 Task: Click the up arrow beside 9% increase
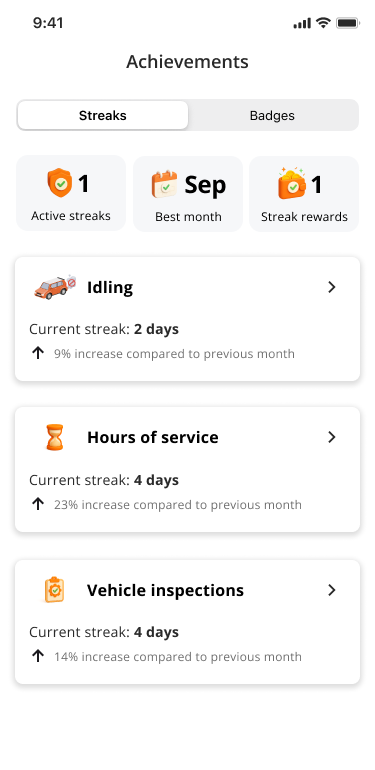click(38, 354)
